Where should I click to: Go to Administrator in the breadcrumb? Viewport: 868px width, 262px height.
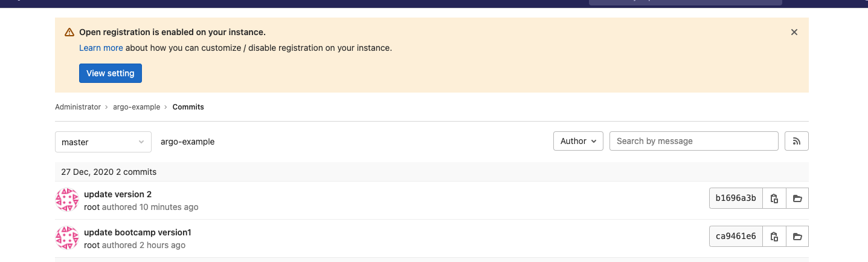coord(78,107)
